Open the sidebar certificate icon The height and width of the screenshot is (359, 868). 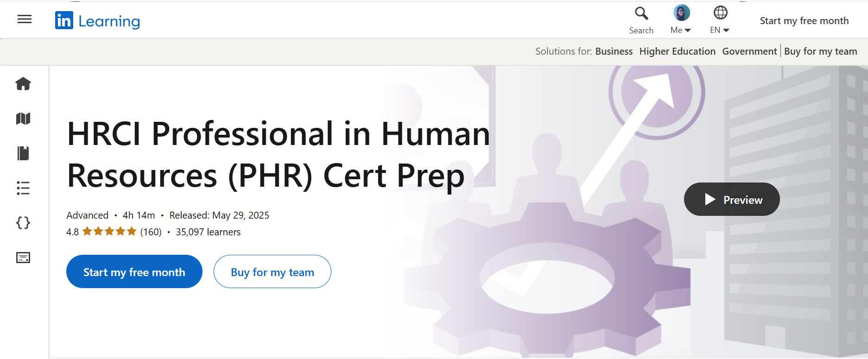click(23, 258)
